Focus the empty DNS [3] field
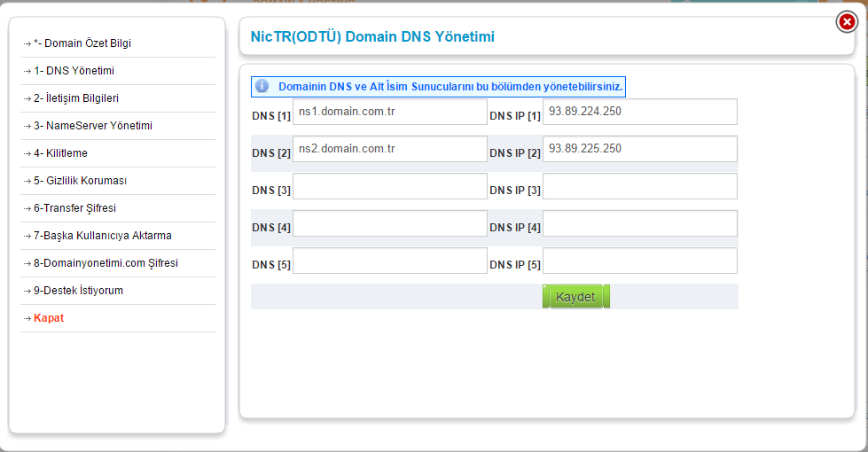868x452 pixels. pos(390,186)
